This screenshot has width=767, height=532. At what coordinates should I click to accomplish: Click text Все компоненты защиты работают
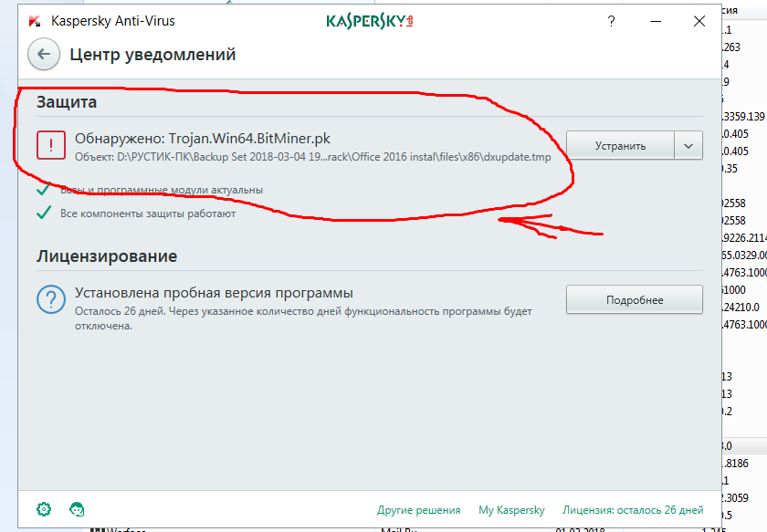tap(148, 214)
